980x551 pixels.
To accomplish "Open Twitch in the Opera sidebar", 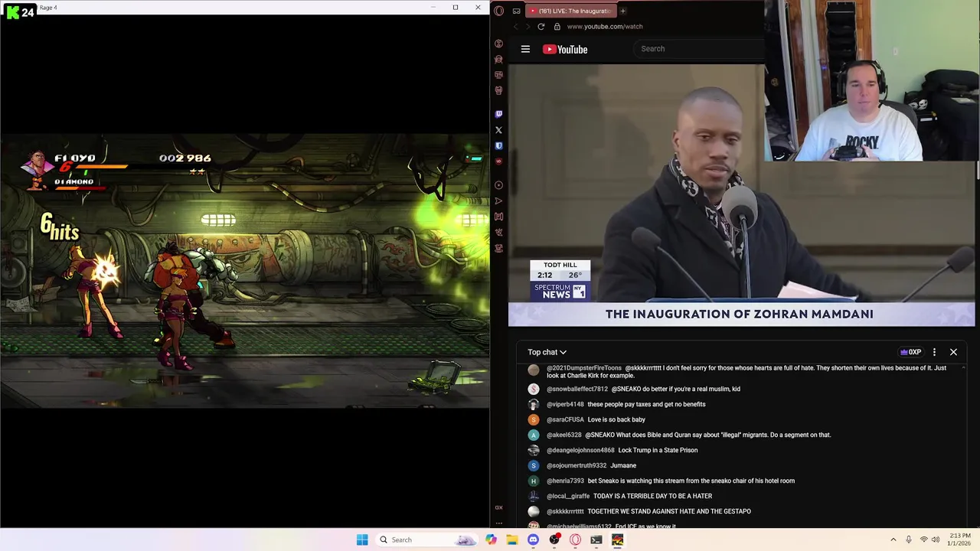I will tap(498, 114).
